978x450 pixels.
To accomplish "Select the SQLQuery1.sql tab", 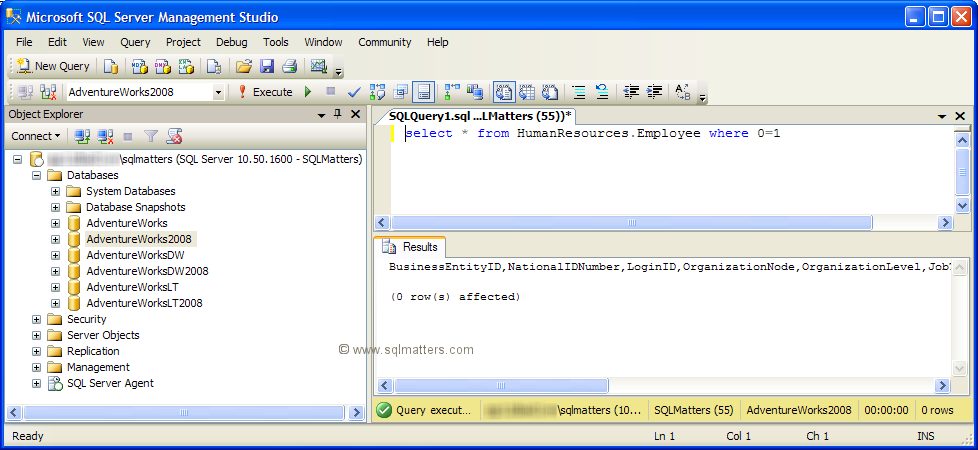I will (480, 116).
